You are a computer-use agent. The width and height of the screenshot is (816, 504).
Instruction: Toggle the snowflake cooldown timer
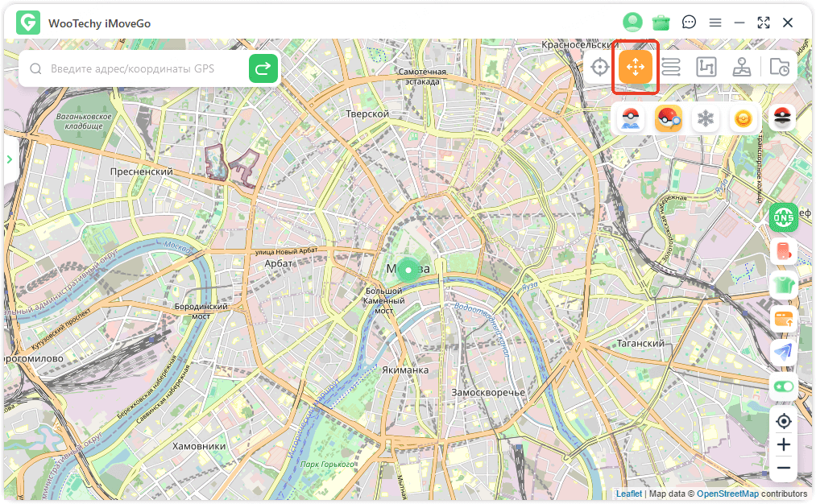706,119
